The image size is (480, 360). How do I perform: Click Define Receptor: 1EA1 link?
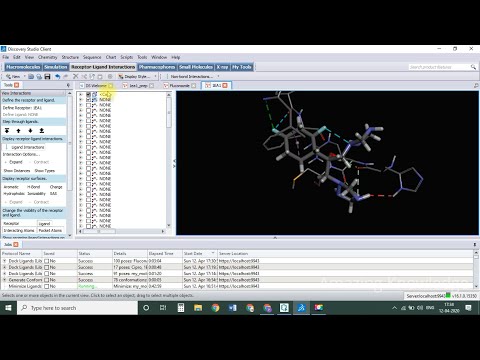[22, 108]
